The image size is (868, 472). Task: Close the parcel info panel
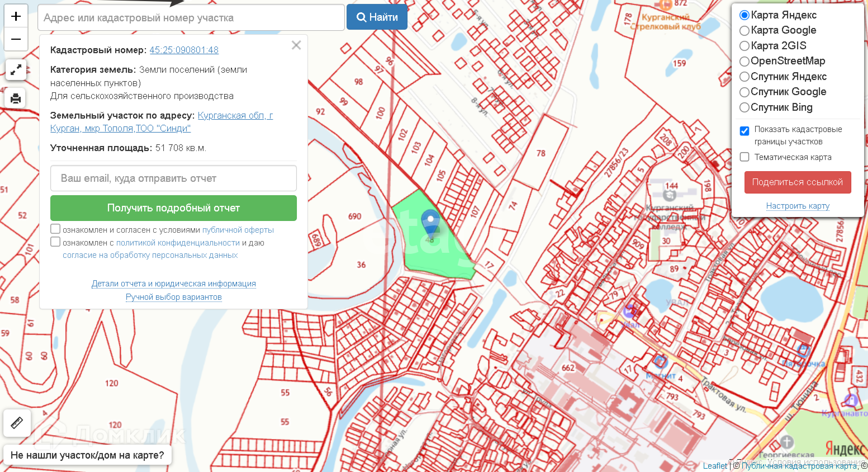pyautogui.click(x=296, y=45)
